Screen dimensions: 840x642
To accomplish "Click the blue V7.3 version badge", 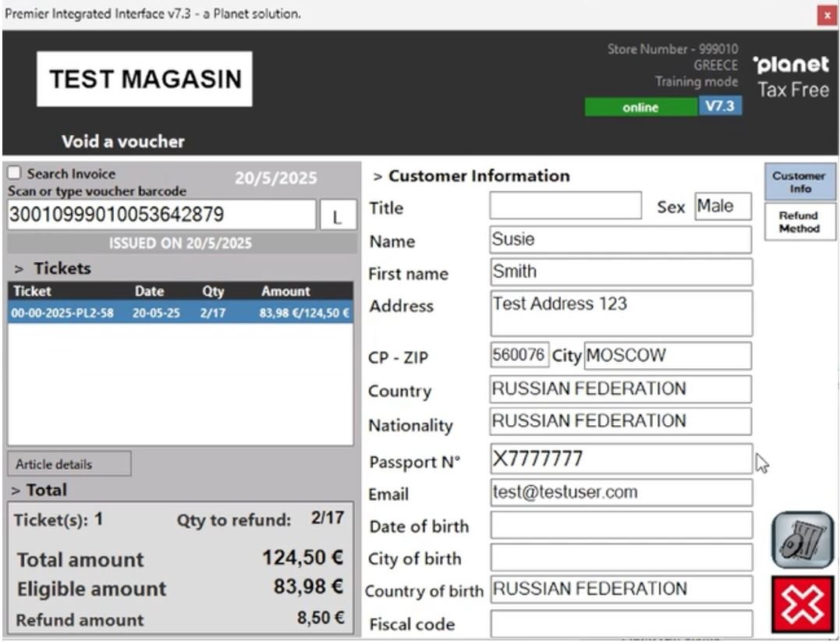I will pos(719,107).
